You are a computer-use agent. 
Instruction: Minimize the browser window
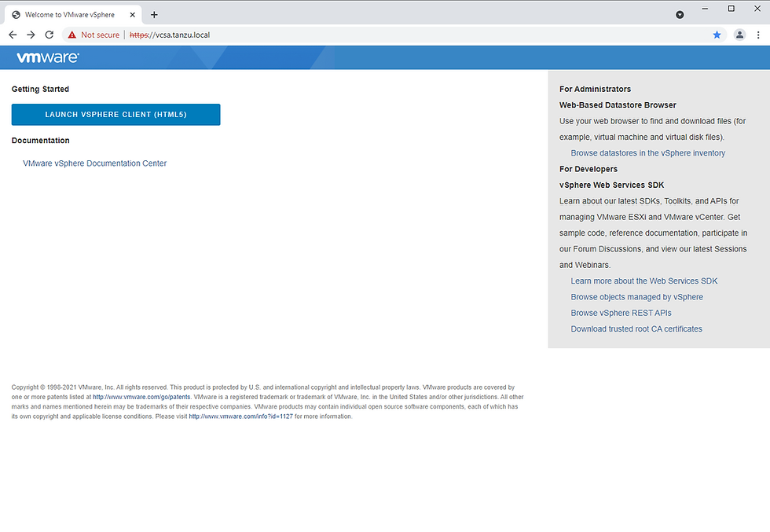(x=705, y=9)
